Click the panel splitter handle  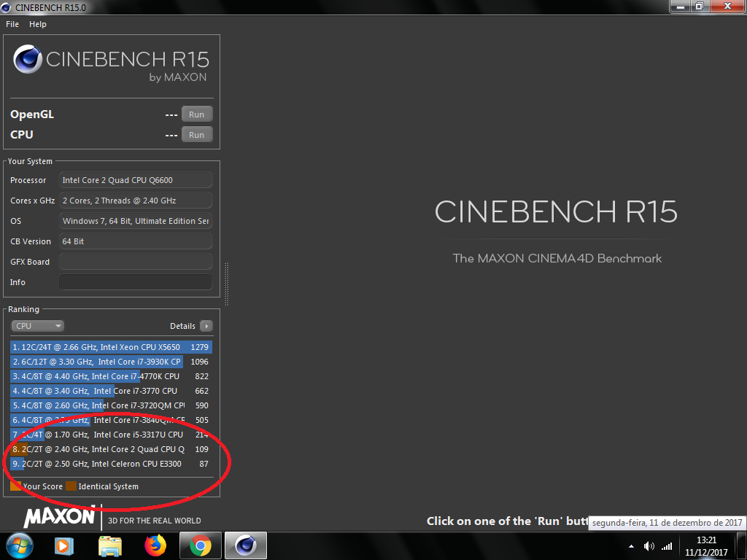point(226,284)
